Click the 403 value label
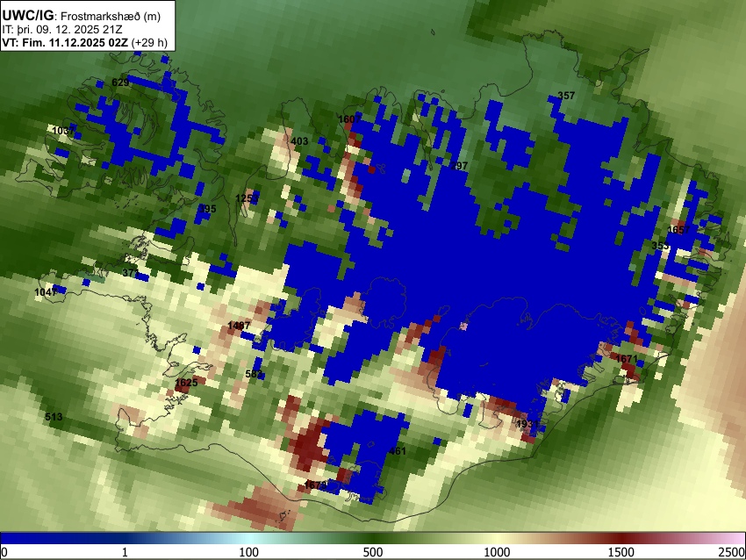Viewport: 746px width, 560px height. click(299, 141)
